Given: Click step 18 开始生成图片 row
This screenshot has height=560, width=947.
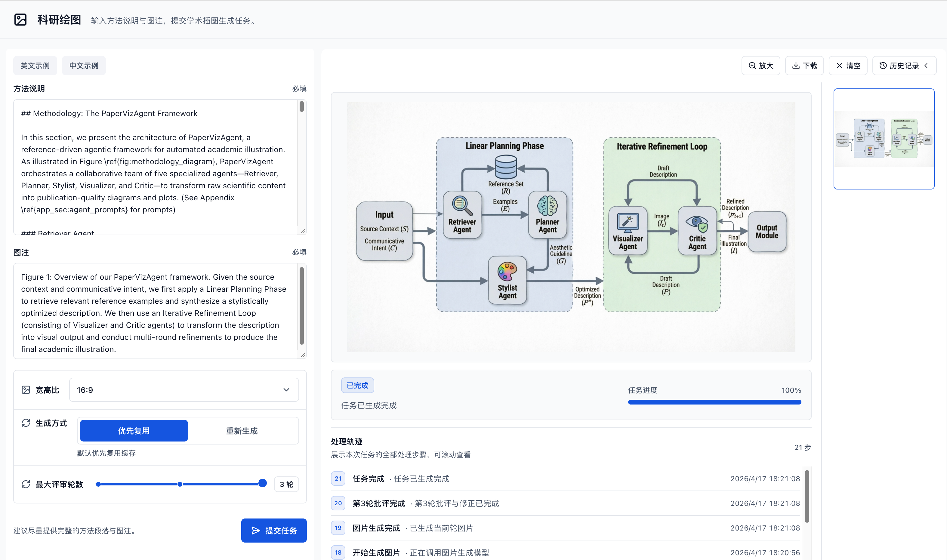Looking at the screenshot, I should pyautogui.click(x=566, y=552).
